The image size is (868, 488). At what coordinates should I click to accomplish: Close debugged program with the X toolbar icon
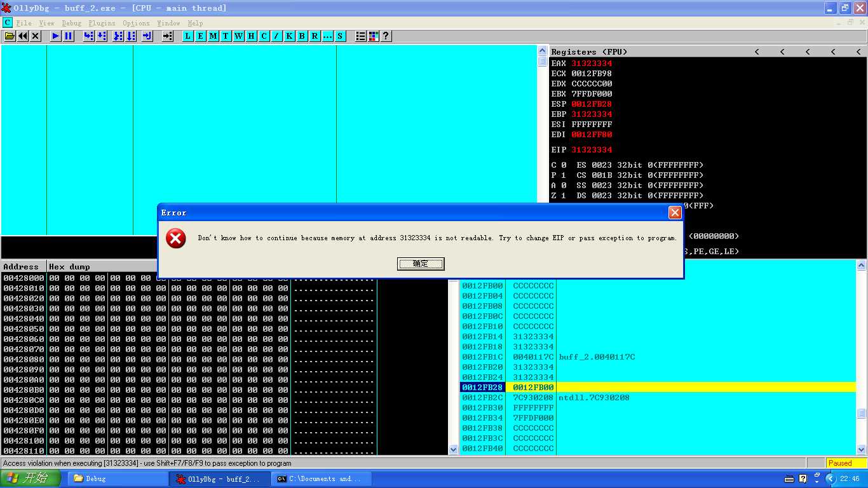coord(36,36)
